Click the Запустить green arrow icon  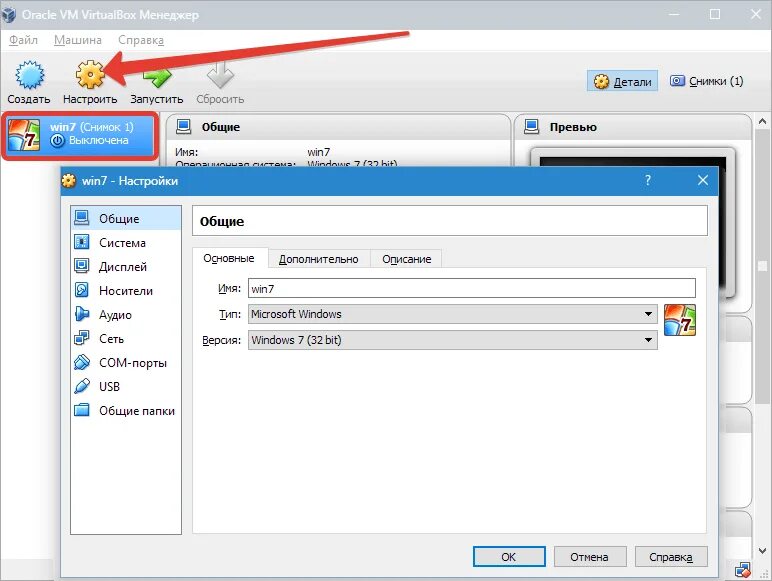[157, 77]
